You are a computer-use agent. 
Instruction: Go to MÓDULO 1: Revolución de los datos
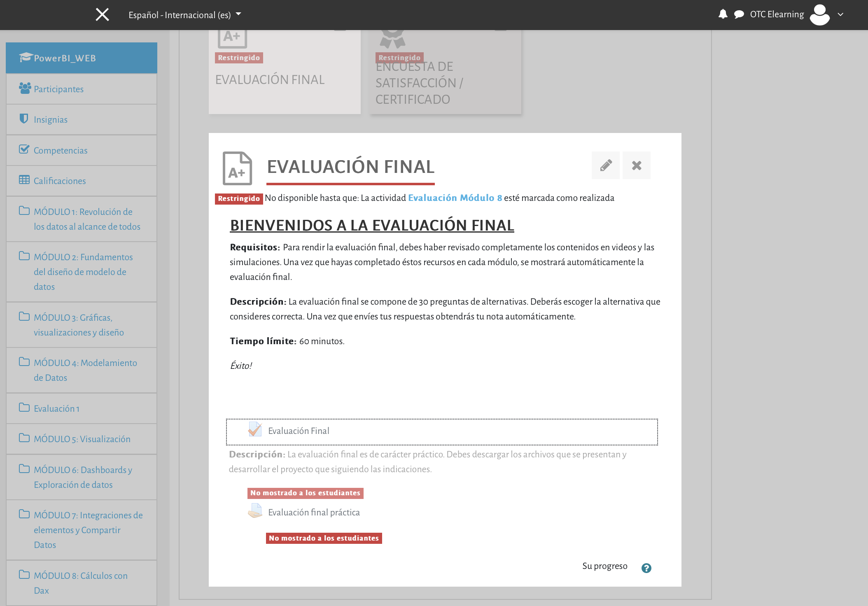point(82,219)
